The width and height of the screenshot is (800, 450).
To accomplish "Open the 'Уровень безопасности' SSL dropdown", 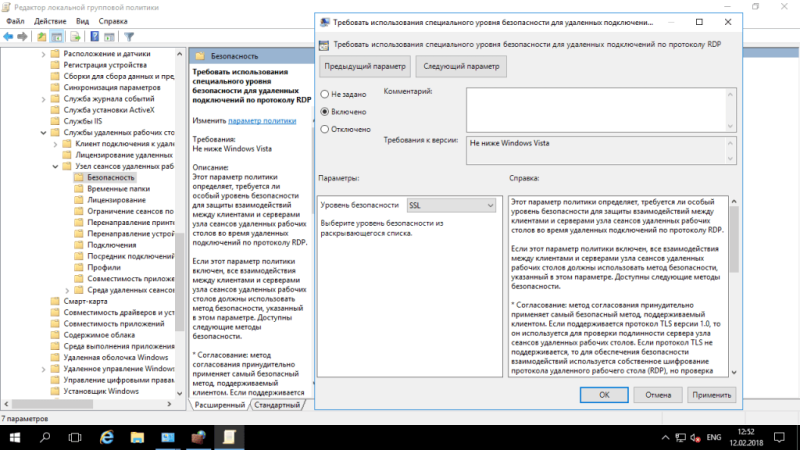I will coord(451,205).
